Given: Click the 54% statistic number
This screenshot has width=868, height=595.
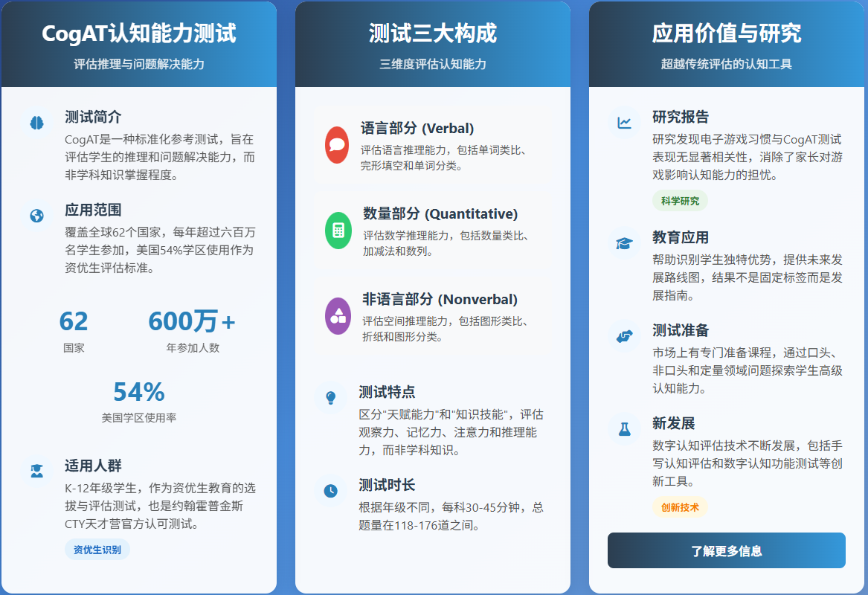Looking at the screenshot, I should click(x=139, y=392).
